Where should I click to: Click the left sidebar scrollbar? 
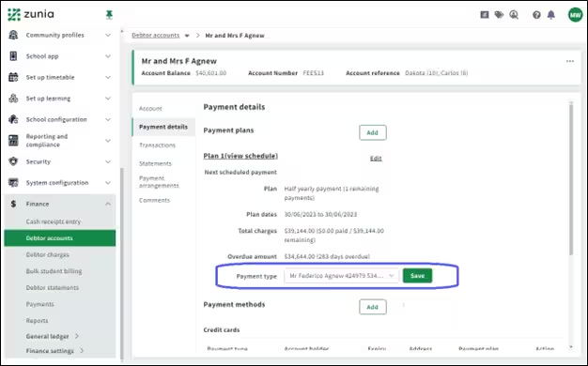click(x=122, y=264)
